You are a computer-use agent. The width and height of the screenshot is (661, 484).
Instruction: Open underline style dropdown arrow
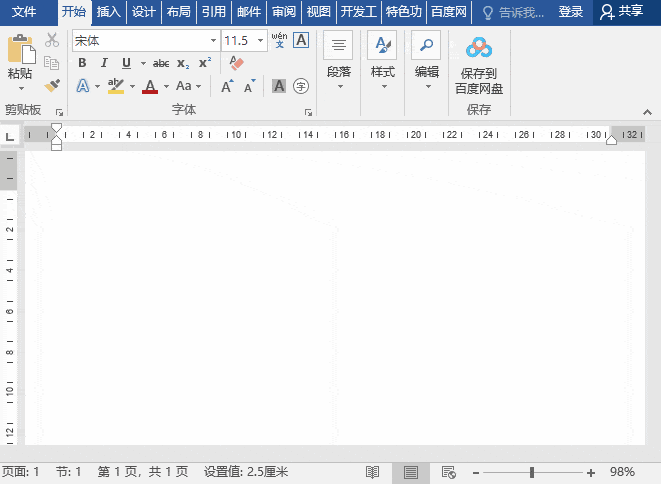coord(143,64)
